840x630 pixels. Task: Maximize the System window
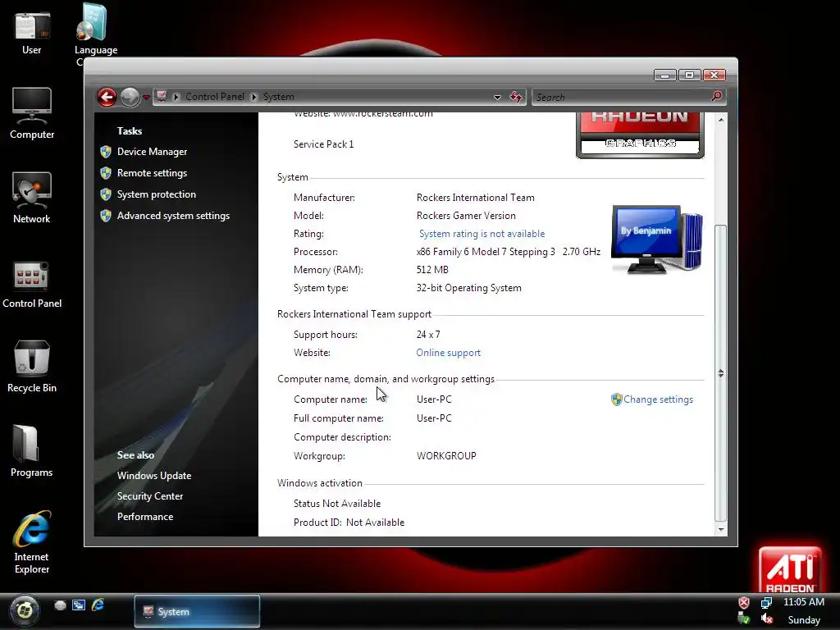tap(689, 75)
